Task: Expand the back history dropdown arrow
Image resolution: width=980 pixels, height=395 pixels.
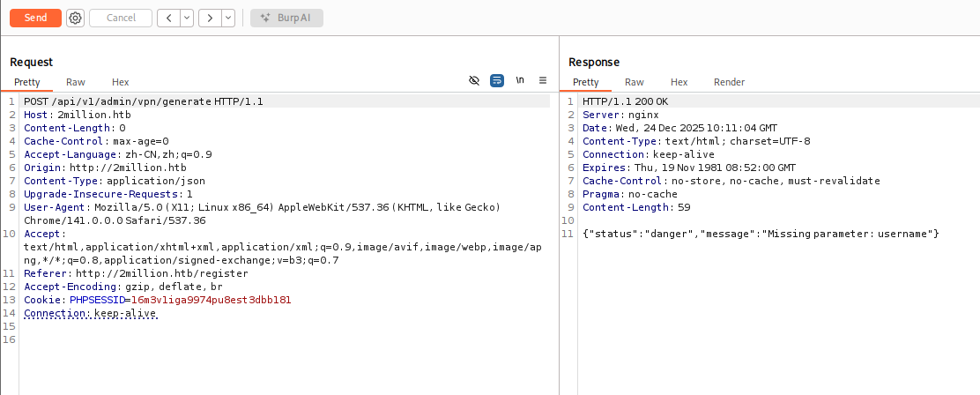Action: point(187,18)
